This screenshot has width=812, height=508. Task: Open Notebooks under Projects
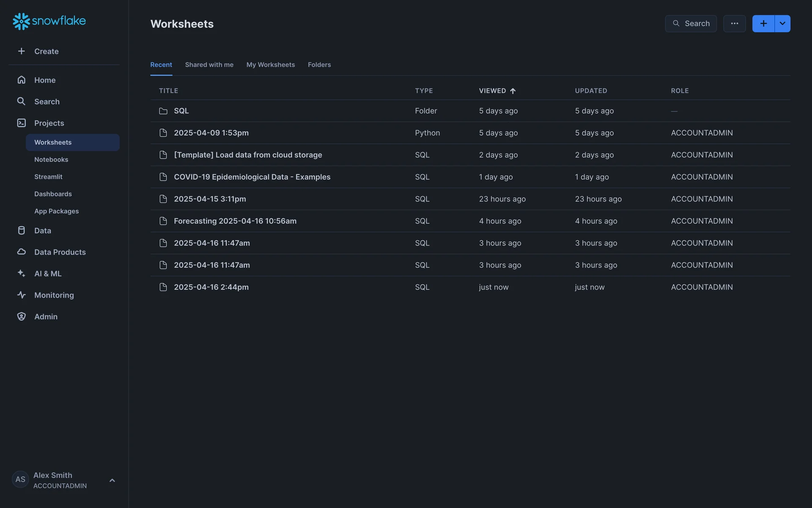51,160
